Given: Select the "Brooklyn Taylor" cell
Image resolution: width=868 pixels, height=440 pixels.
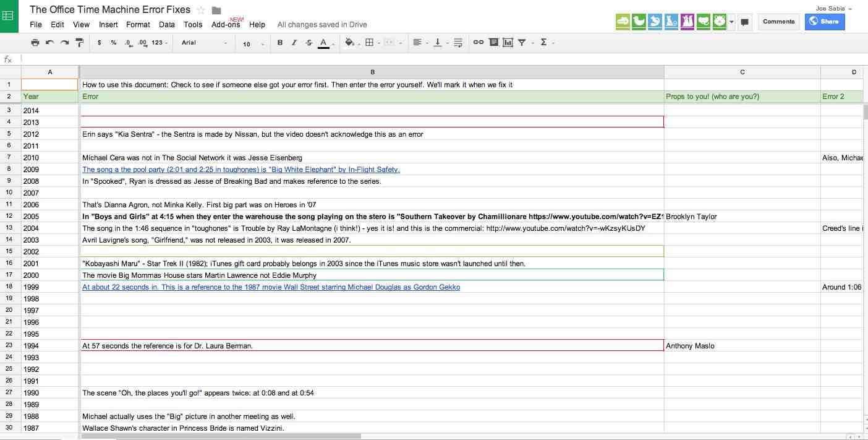Looking at the screenshot, I should (742, 217).
